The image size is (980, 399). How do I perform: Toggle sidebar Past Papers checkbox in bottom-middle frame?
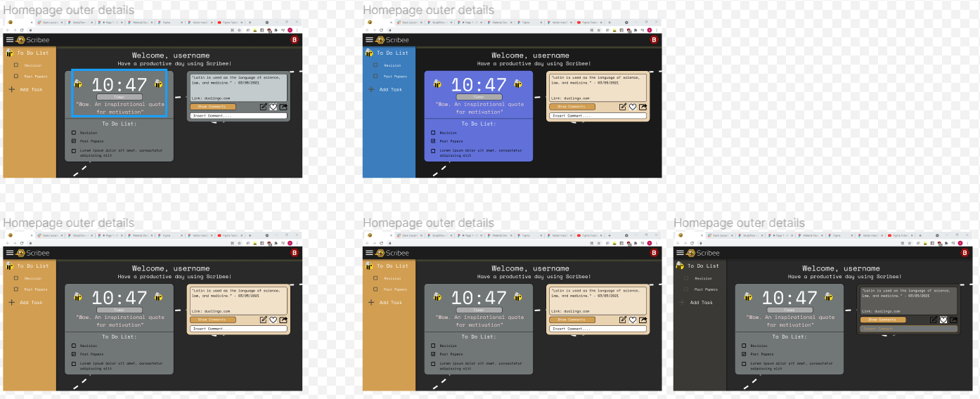376,289
